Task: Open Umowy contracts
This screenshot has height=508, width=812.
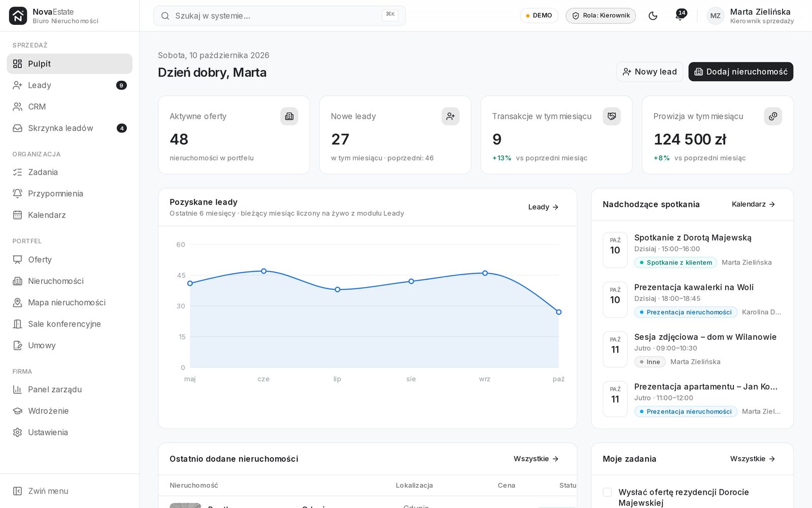Action: 70,345
